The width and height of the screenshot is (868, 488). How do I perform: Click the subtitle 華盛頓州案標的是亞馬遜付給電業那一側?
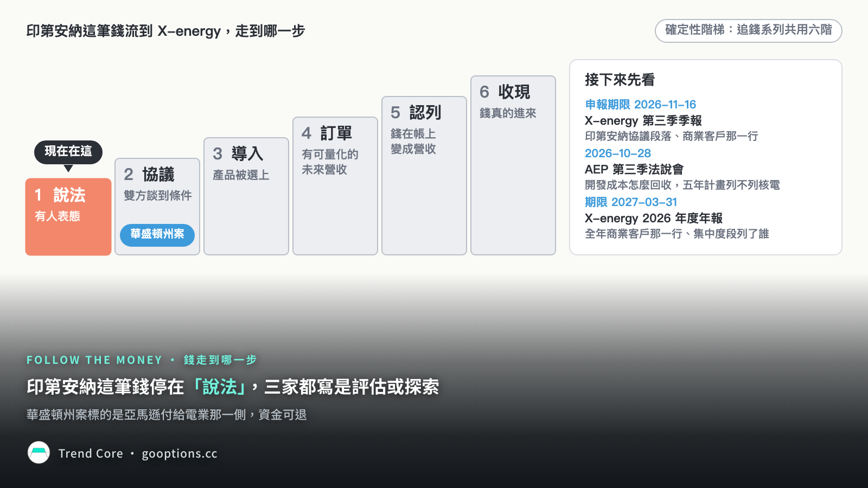(x=136, y=415)
